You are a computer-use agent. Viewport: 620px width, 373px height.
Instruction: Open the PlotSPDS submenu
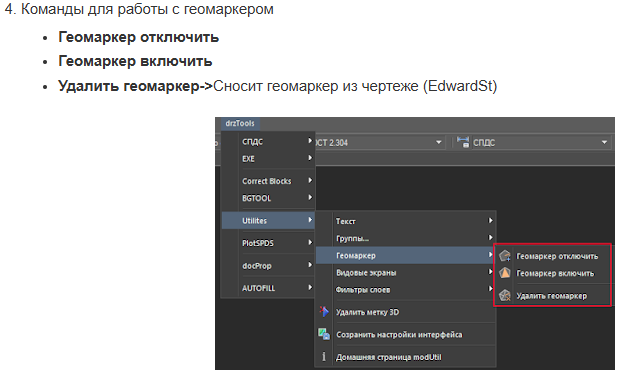coord(268,243)
